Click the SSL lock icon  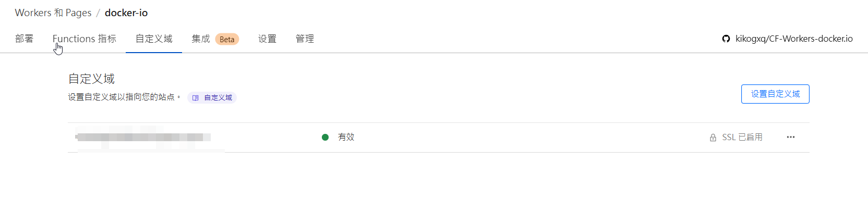coord(713,138)
